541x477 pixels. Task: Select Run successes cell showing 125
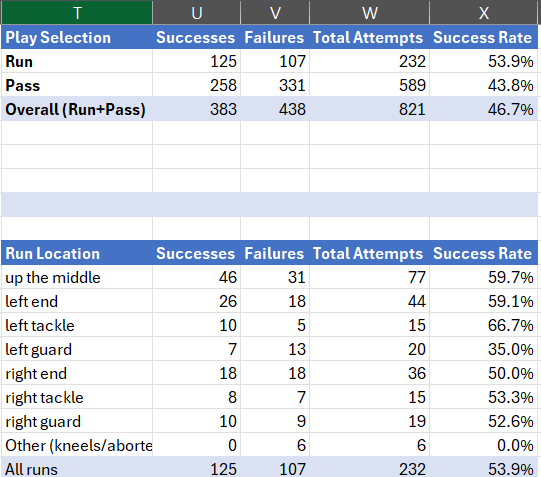(x=197, y=61)
